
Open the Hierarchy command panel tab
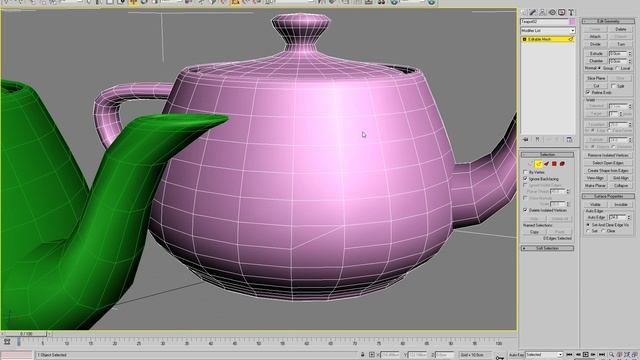coord(542,13)
